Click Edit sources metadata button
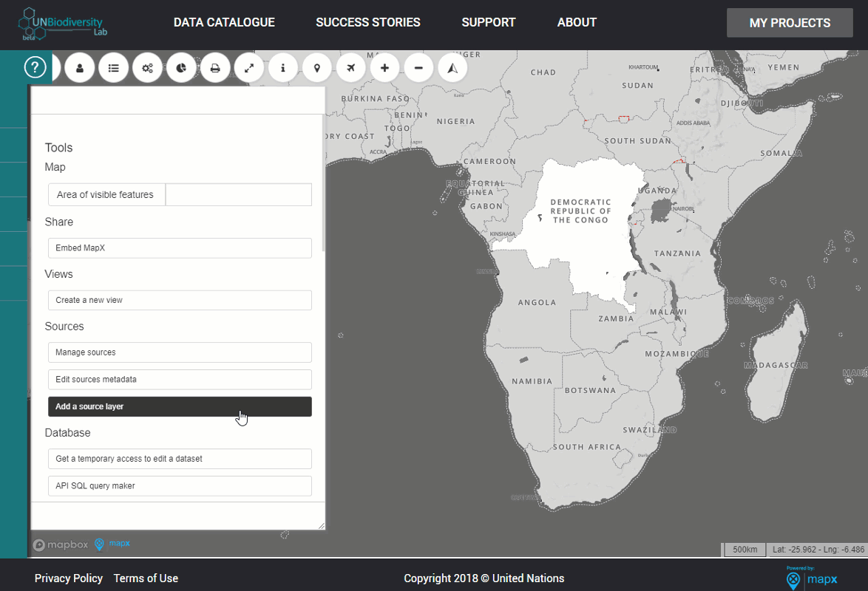Image resolution: width=868 pixels, height=591 pixels. [x=180, y=380]
